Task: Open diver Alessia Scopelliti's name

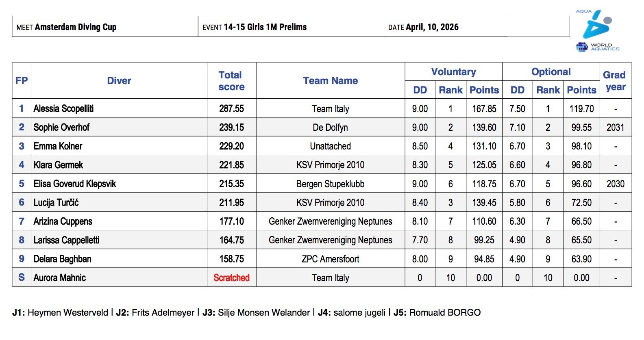Action: (64, 108)
